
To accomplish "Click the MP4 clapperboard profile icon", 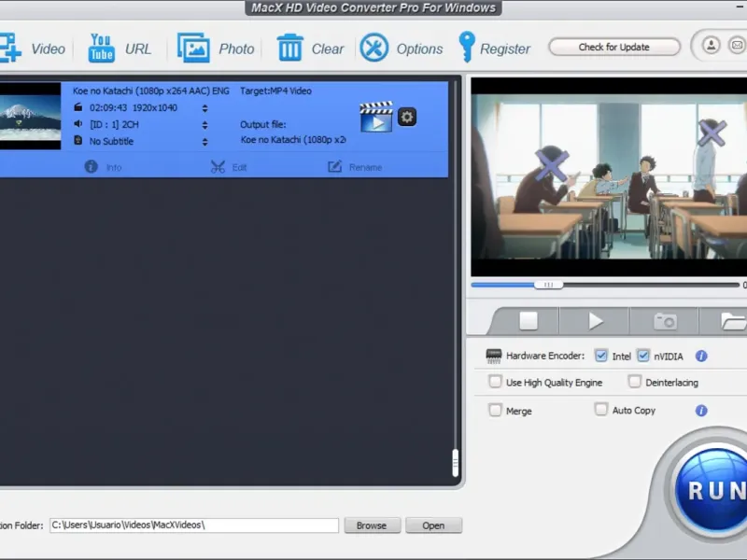I will pyautogui.click(x=376, y=117).
